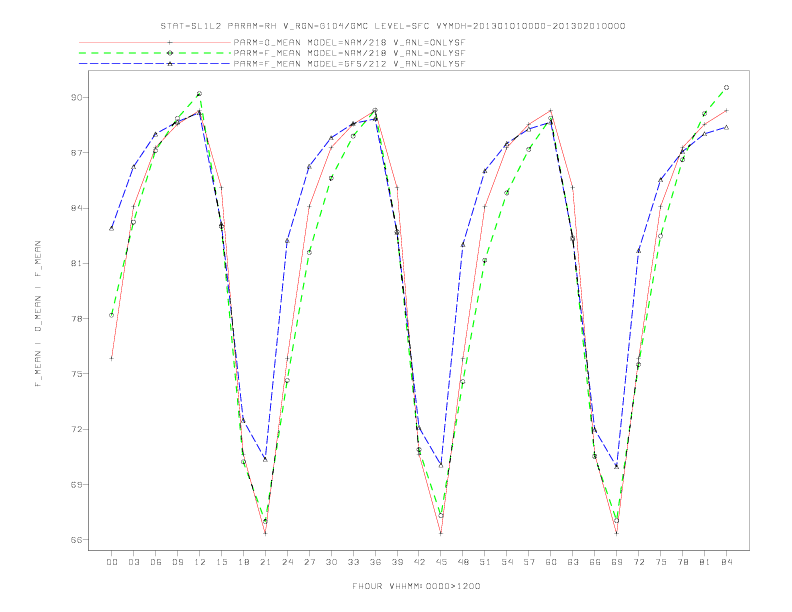The width and height of the screenshot is (792, 612).
Task: Click y-axis tick value 84
Action: pyautogui.click(x=77, y=208)
